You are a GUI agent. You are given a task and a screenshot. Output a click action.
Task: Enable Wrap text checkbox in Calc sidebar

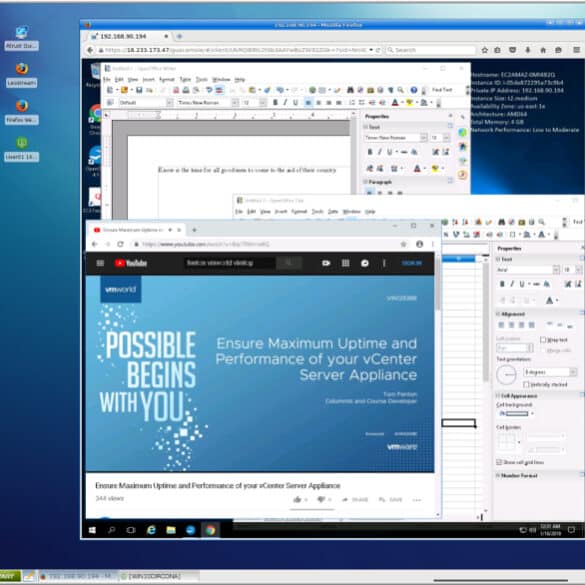click(543, 340)
